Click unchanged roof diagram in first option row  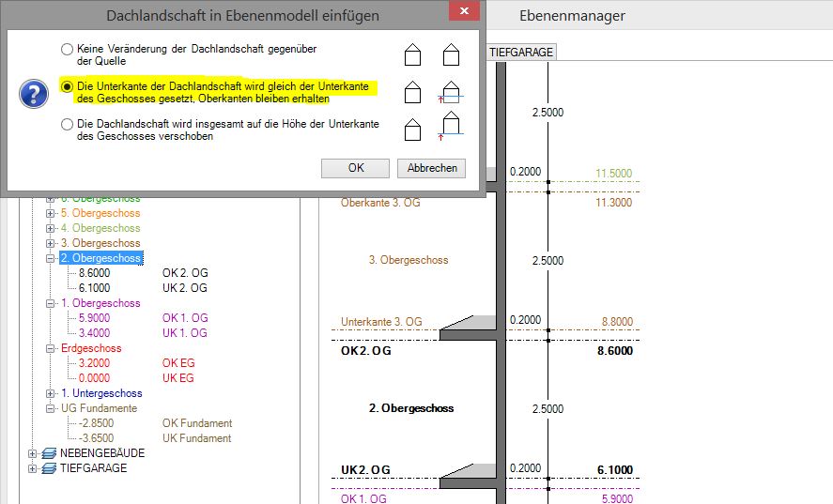tap(451, 54)
